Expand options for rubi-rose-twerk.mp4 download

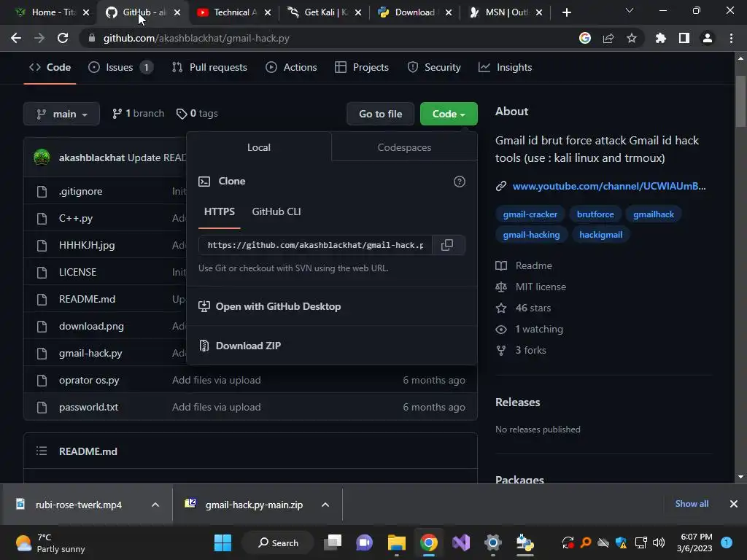pyautogui.click(x=155, y=505)
